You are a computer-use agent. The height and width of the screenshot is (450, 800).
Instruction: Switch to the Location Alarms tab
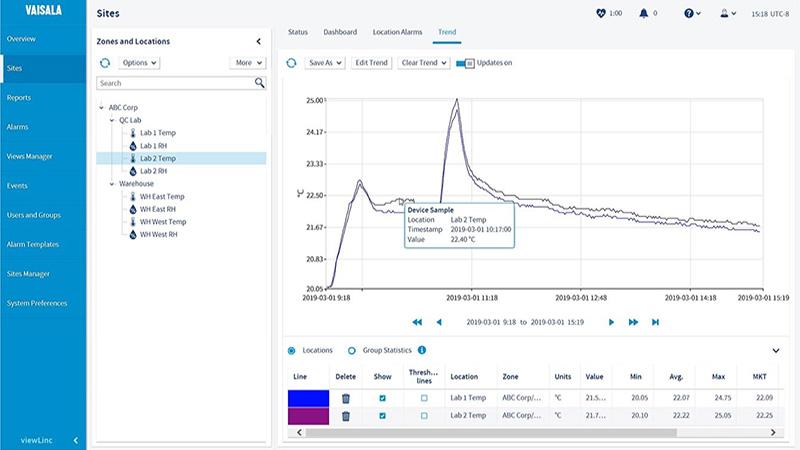[397, 32]
